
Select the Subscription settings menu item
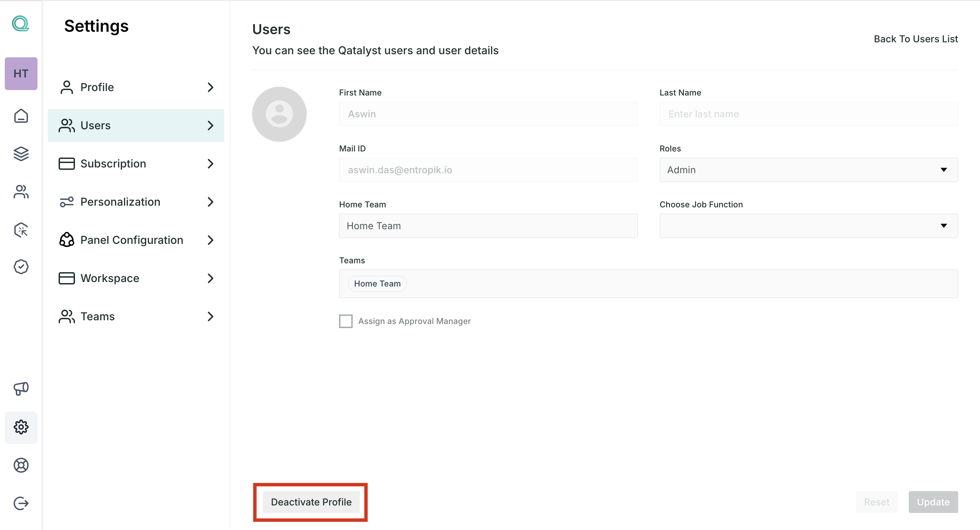coord(136,164)
